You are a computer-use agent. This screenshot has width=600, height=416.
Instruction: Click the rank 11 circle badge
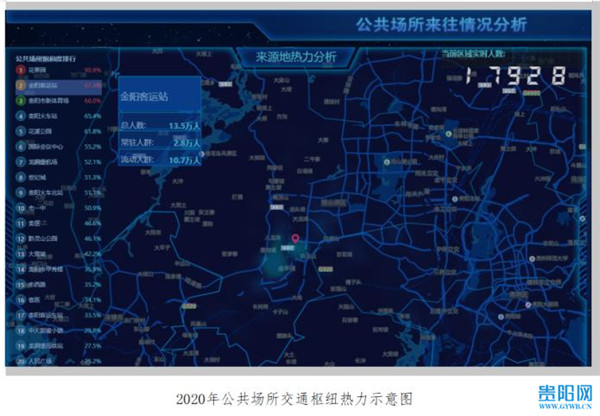click(20, 223)
